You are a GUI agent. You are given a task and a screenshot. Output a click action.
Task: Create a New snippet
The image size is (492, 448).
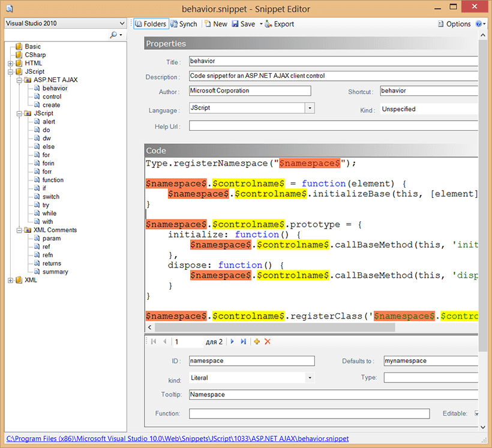tap(216, 24)
